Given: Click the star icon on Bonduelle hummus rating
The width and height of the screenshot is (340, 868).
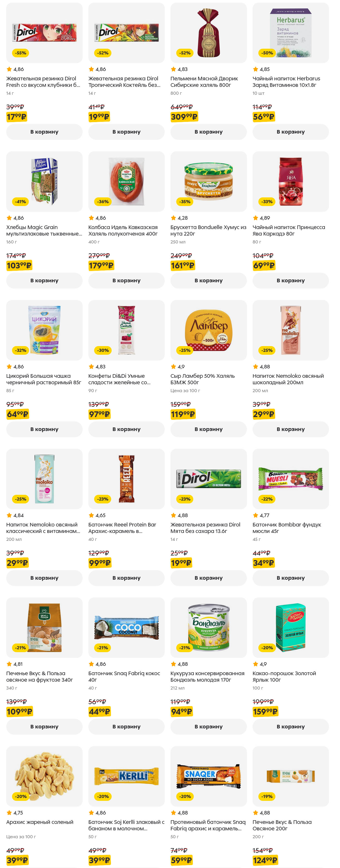Looking at the screenshot, I should (173, 218).
